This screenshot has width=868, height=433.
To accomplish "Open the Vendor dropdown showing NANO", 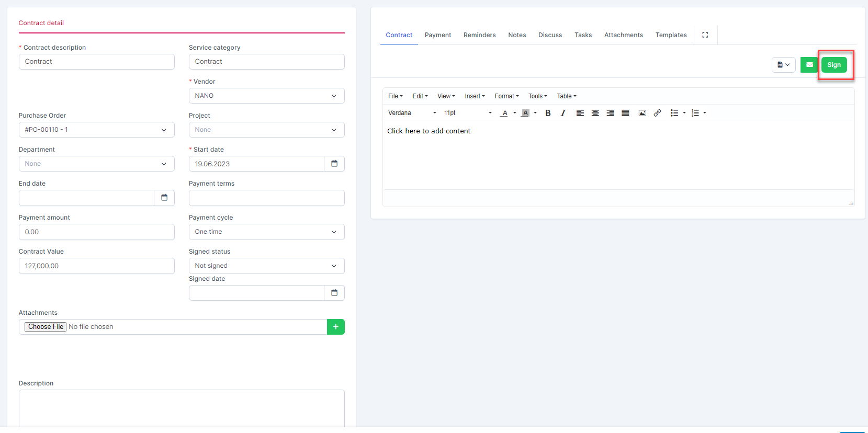I will point(266,96).
